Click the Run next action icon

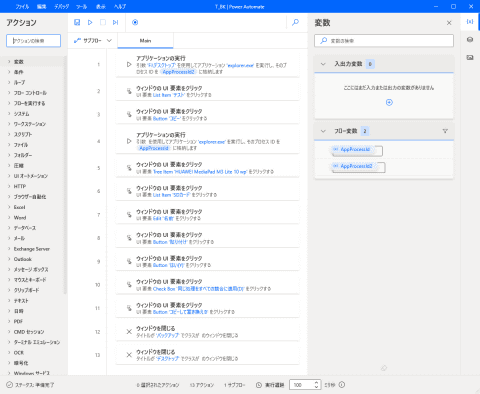coord(116,22)
